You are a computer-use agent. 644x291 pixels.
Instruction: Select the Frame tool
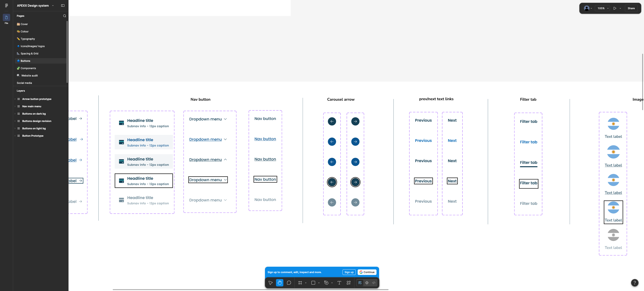click(300, 283)
